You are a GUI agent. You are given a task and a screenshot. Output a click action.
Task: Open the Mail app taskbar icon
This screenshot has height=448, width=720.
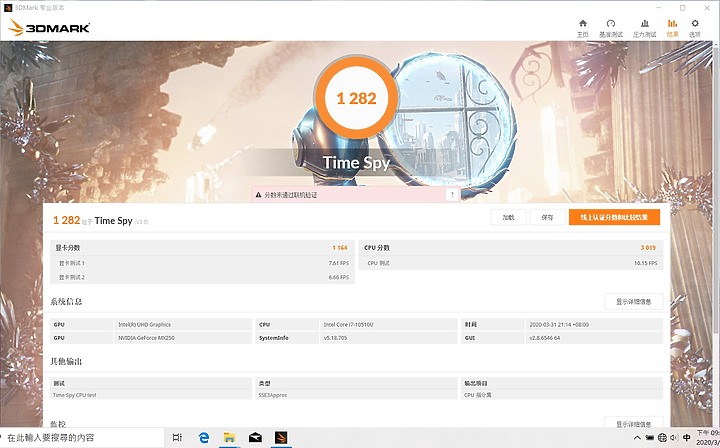(255, 437)
